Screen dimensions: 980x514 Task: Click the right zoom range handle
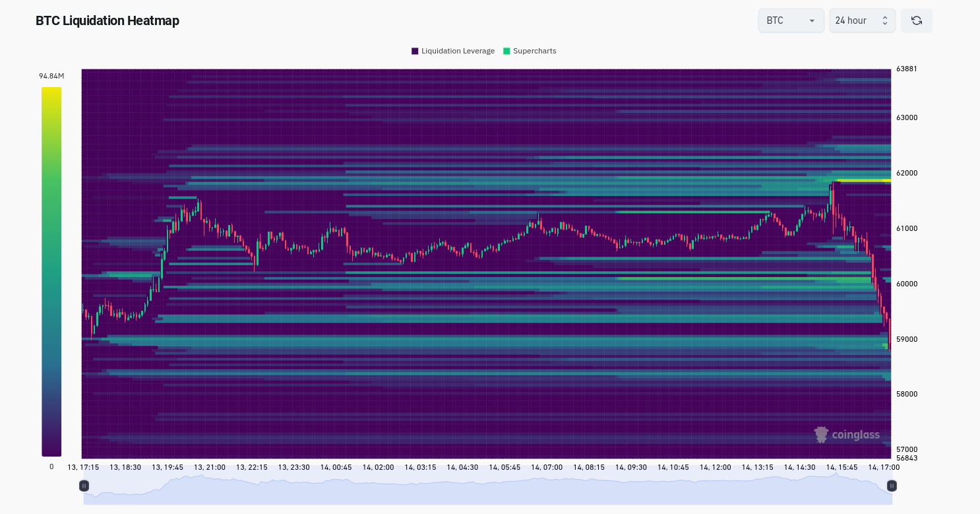(892, 486)
